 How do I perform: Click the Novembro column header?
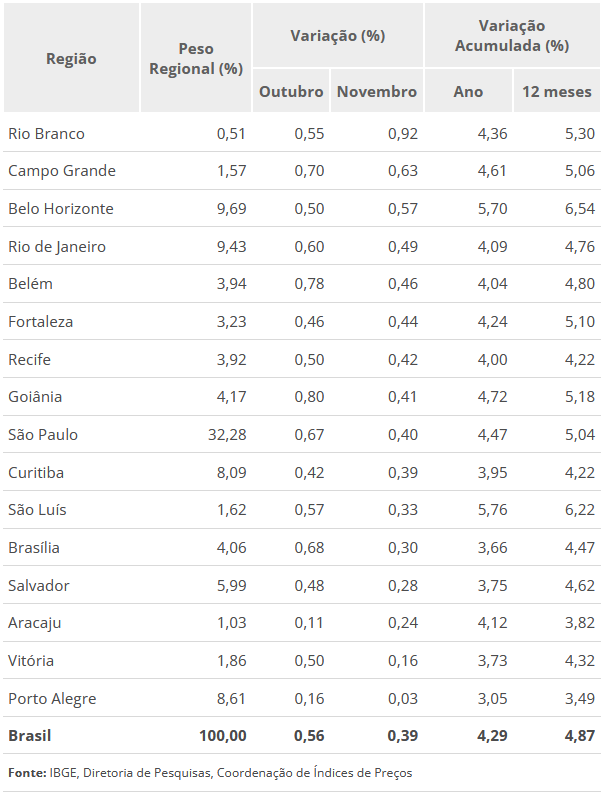point(377,91)
